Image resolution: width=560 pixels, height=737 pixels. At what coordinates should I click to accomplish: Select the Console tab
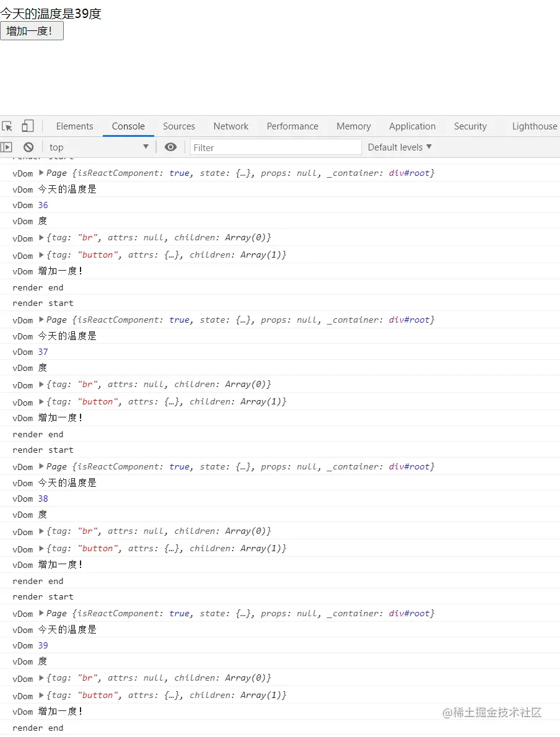click(x=128, y=126)
